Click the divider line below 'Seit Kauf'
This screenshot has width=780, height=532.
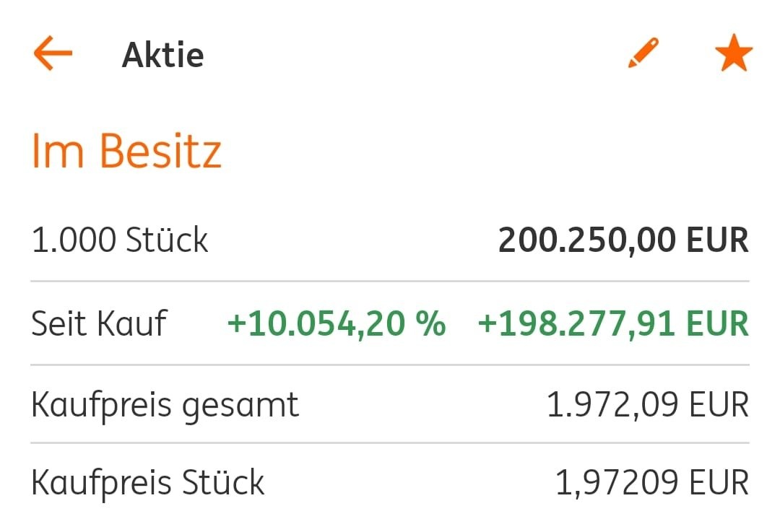pos(390,365)
